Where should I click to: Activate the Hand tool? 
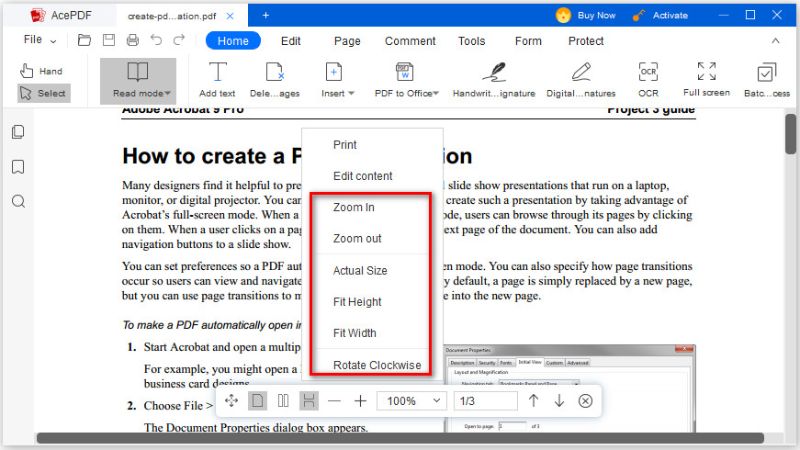pyautogui.click(x=41, y=71)
